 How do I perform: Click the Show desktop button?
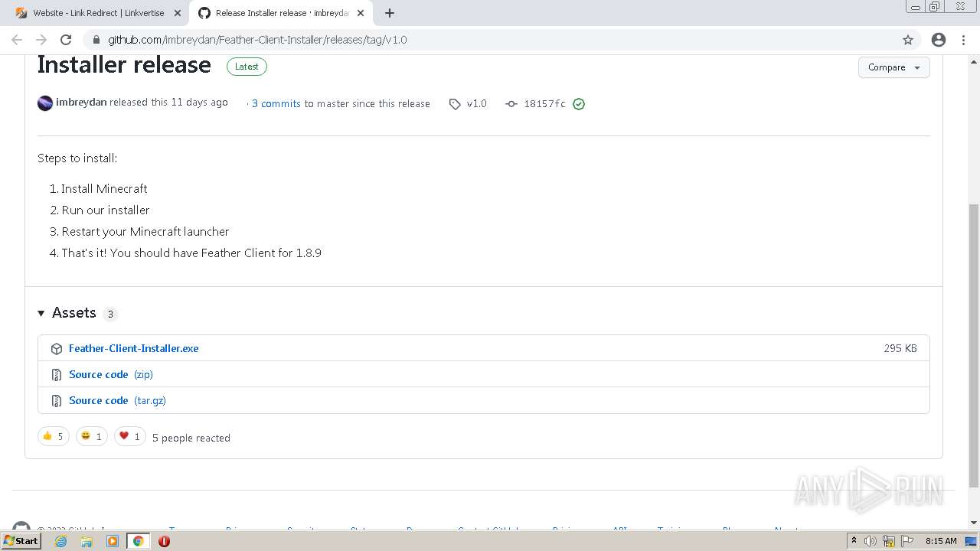point(972,541)
